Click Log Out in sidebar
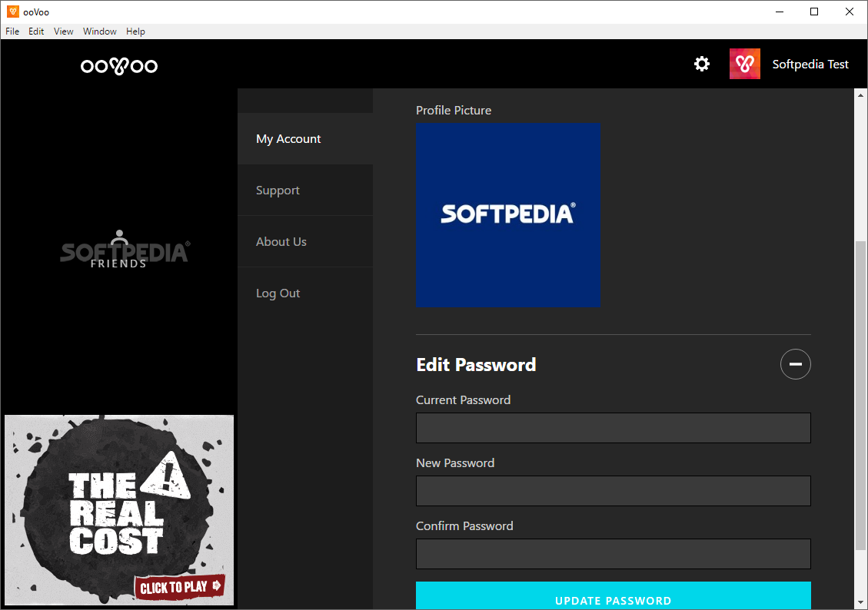 [305, 293]
